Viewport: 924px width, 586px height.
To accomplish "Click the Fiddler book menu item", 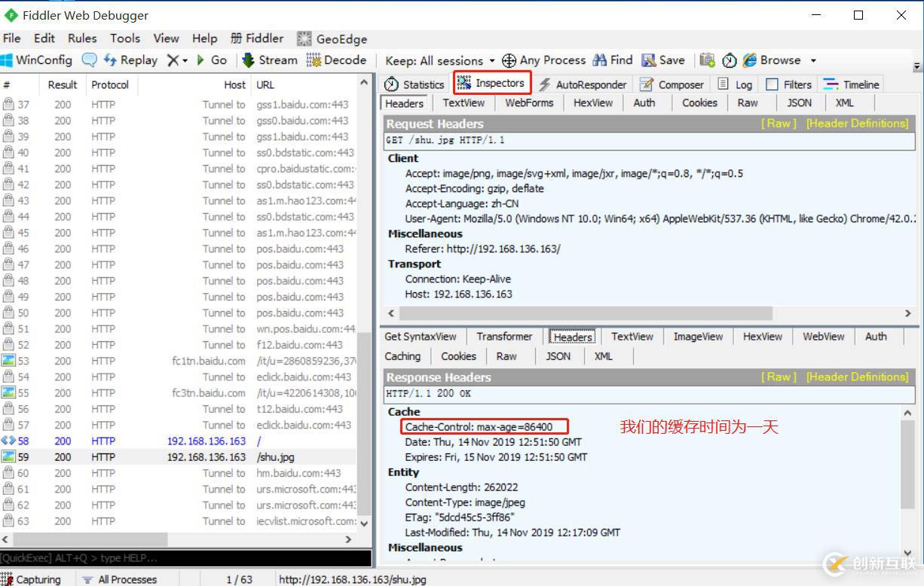I will [x=257, y=38].
